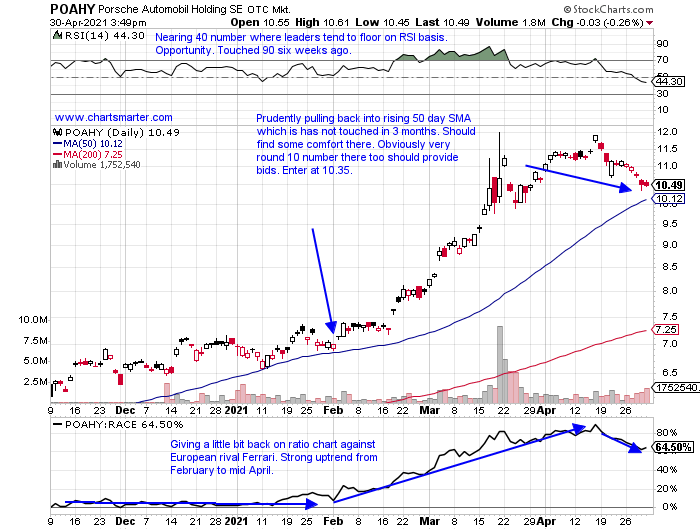Click the RSI(14) 44.30 indicator label
700x530 pixels.
pyautogui.click(x=105, y=36)
